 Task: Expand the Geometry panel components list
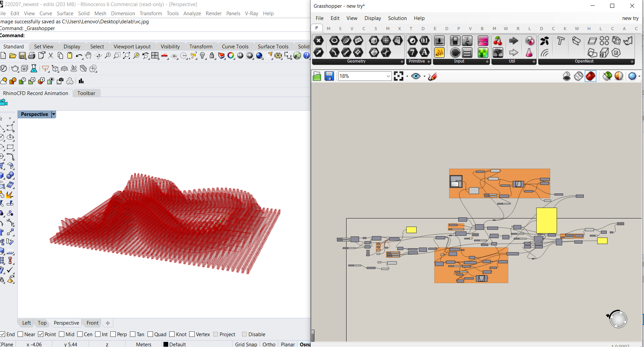pyautogui.click(x=402, y=62)
